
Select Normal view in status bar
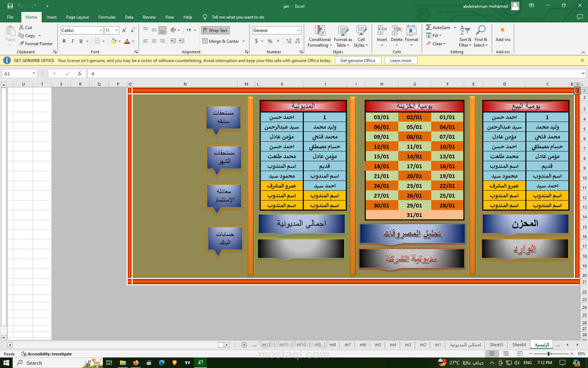(492, 354)
